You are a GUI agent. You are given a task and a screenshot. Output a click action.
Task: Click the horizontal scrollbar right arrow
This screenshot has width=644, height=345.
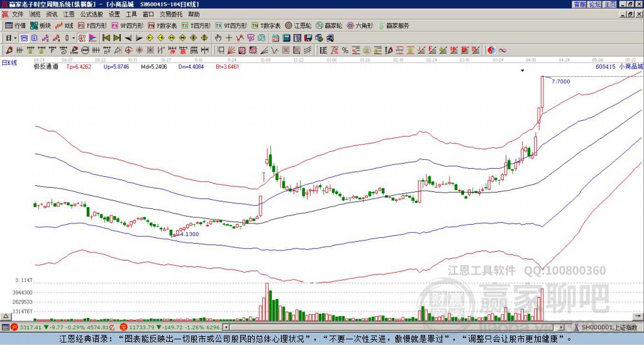[562, 327]
